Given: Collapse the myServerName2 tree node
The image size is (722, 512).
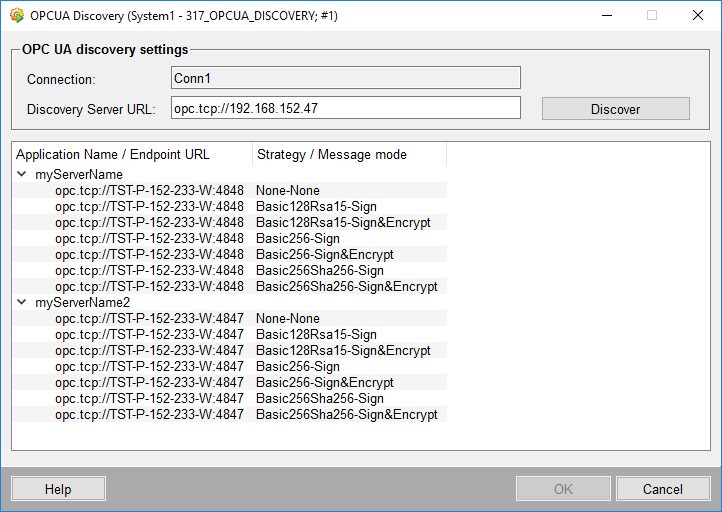Looking at the screenshot, I should [22, 303].
